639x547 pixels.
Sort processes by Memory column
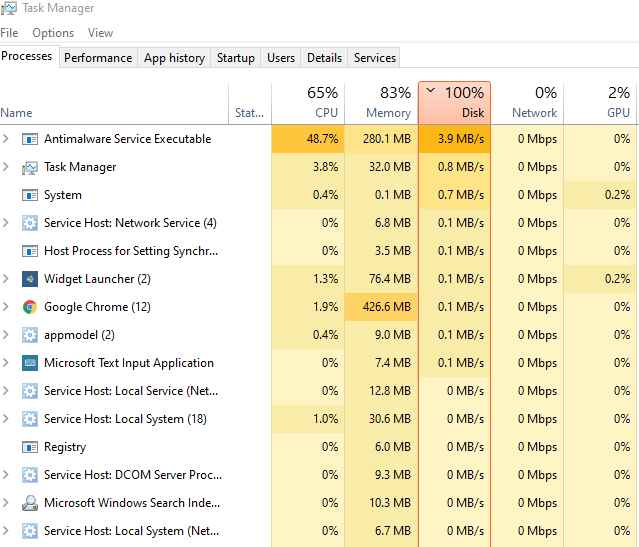coord(381,104)
